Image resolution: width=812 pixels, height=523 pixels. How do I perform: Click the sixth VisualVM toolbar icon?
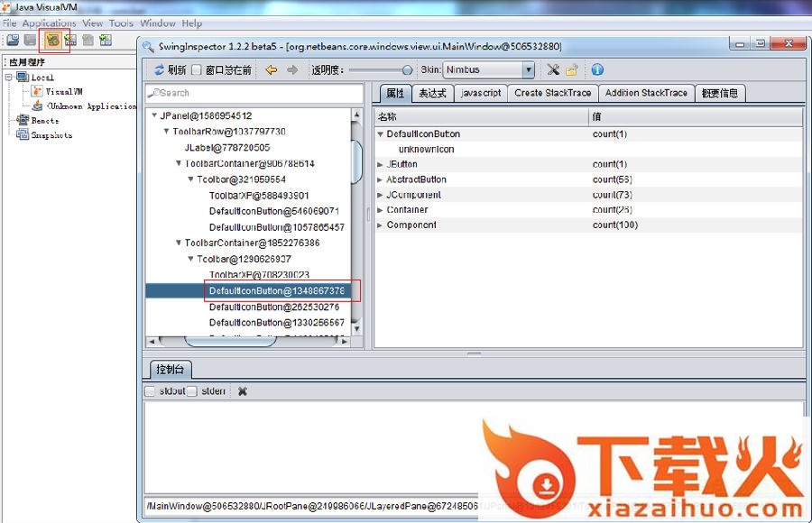pos(106,40)
